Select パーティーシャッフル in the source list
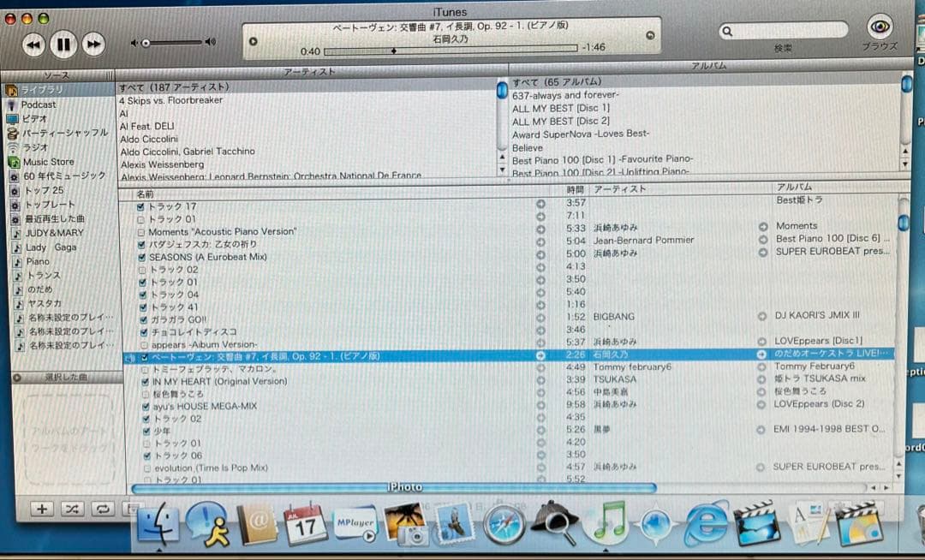The width and height of the screenshot is (925, 560). click(x=64, y=131)
